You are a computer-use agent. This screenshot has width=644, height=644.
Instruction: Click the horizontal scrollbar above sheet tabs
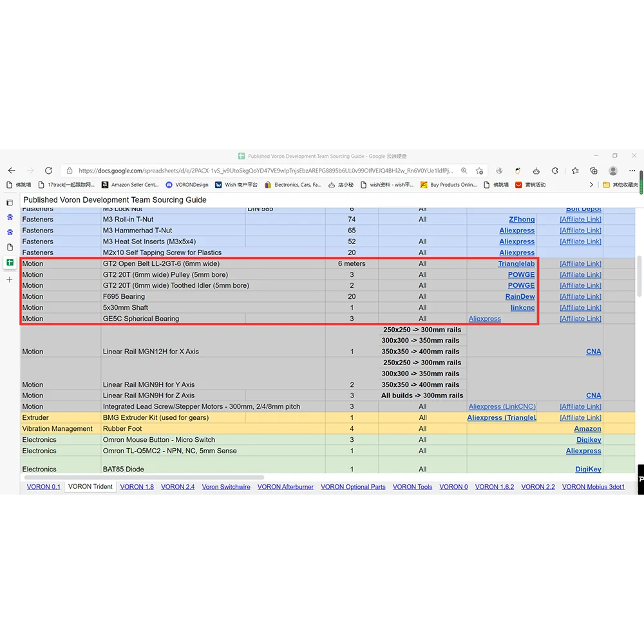click(x=144, y=477)
